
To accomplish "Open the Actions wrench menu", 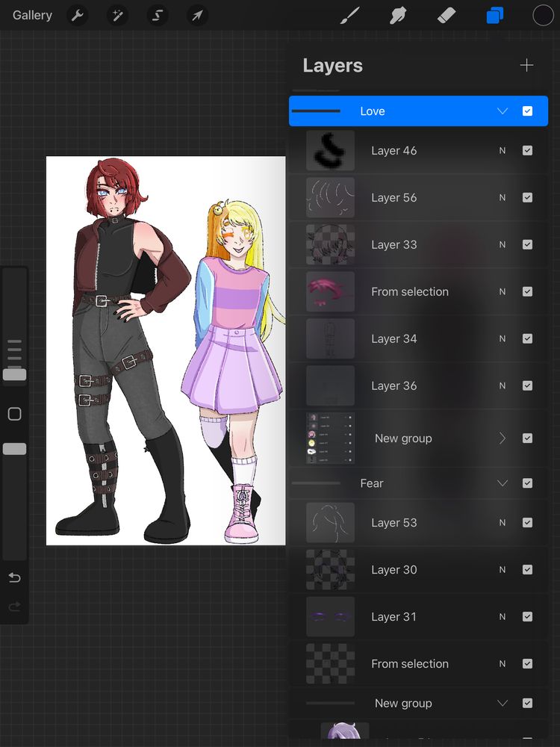I will pos(77,16).
